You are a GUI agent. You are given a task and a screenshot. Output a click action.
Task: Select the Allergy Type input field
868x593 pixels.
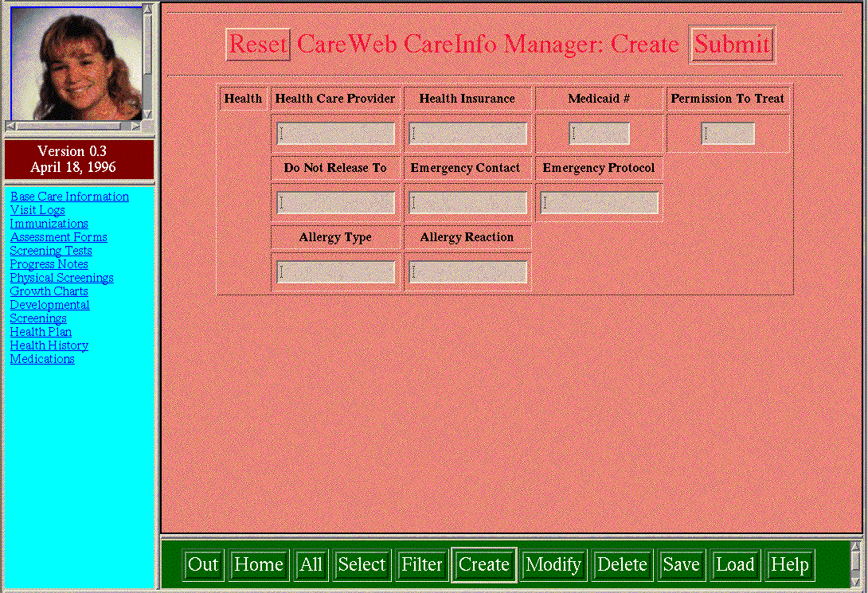pyautogui.click(x=335, y=272)
